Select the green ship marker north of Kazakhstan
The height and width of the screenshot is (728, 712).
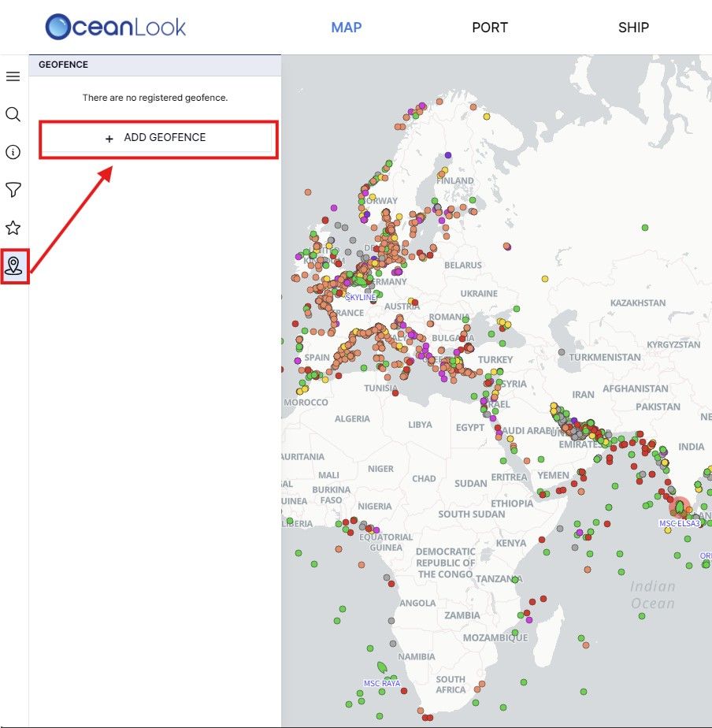(645, 228)
